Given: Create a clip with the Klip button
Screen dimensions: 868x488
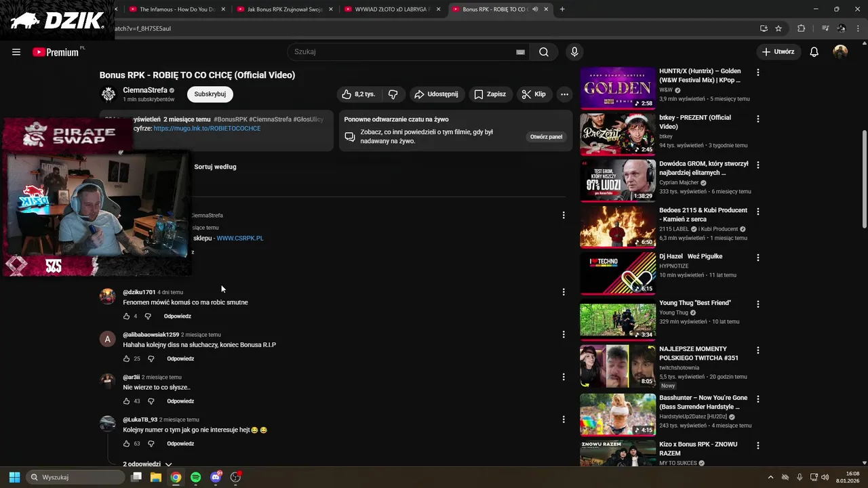Looking at the screenshot, I should pos(534,94).
